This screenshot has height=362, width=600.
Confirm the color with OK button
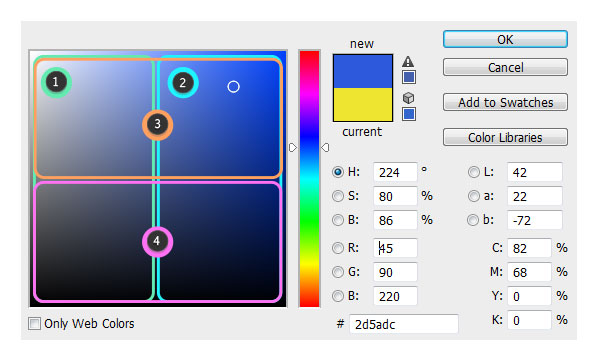coord(505,39)
